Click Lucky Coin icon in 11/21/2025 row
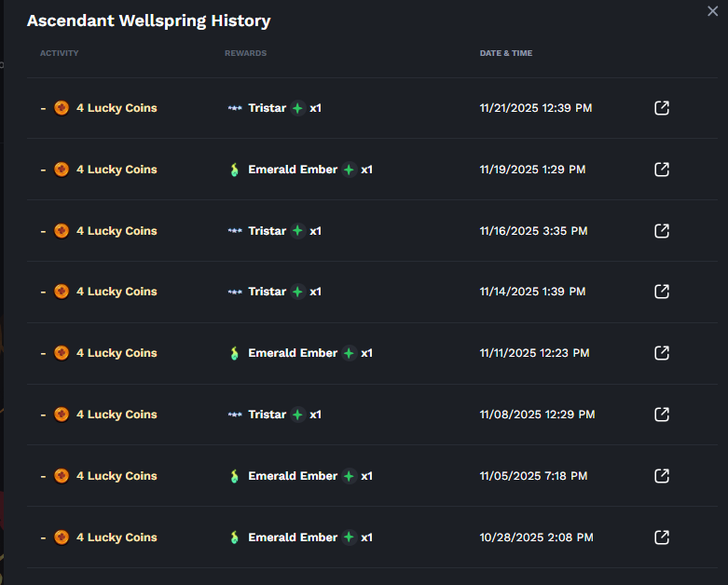Viewport: 728px width, 585px height. coord(62,108)
